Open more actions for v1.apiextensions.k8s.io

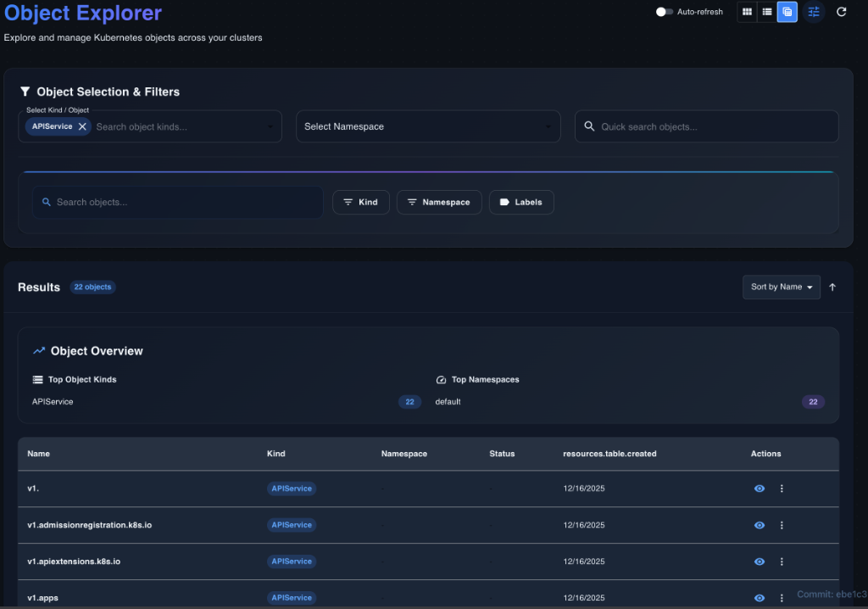(782, 562)
